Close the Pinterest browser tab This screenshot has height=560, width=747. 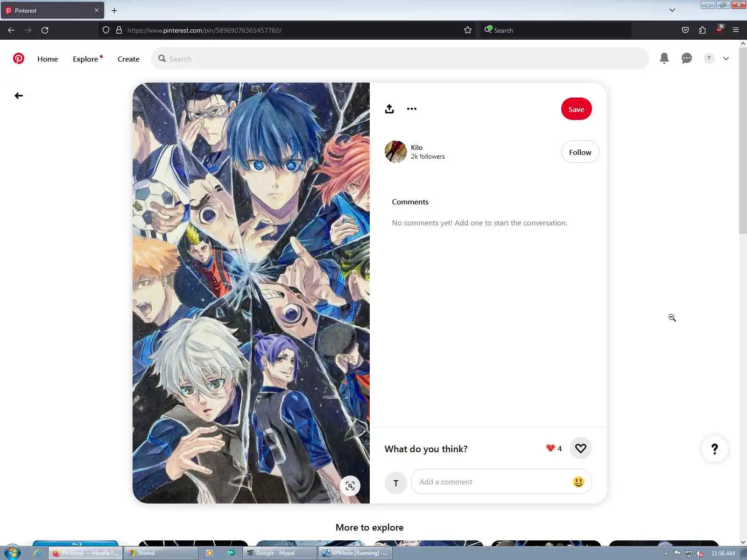pos(97,10)
